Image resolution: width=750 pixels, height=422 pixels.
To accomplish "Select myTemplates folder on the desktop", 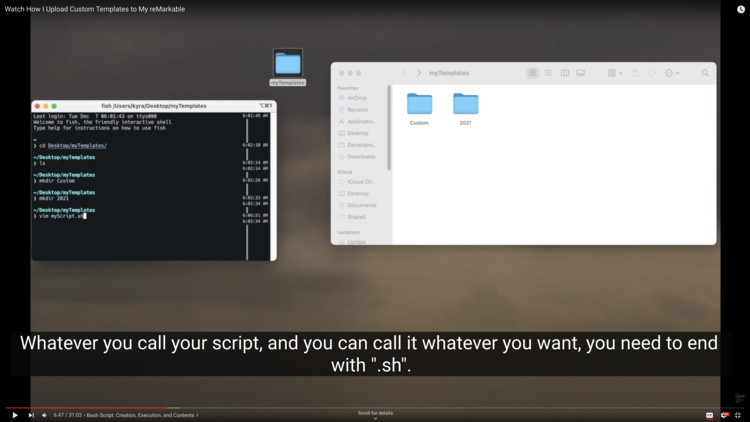I will (x=287, y=67).
